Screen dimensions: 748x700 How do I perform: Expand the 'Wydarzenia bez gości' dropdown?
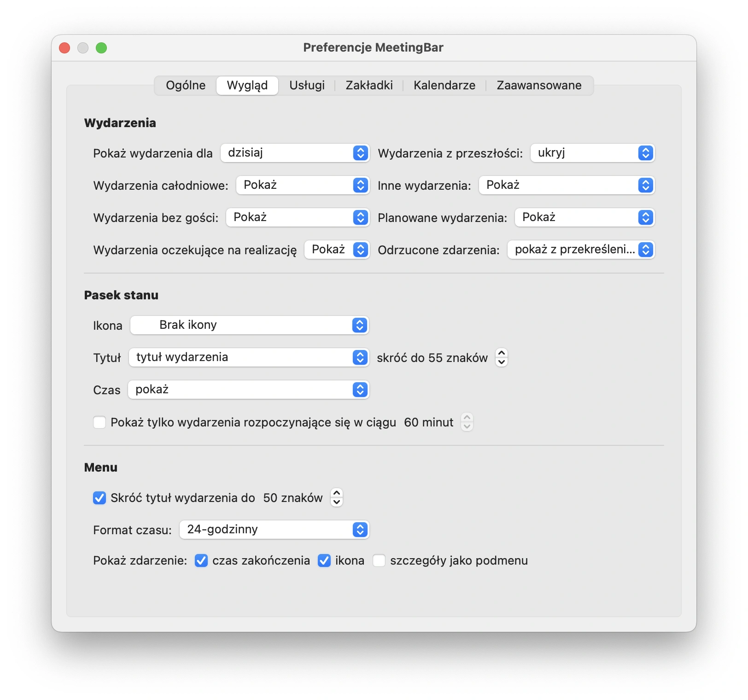coord(298,217)
